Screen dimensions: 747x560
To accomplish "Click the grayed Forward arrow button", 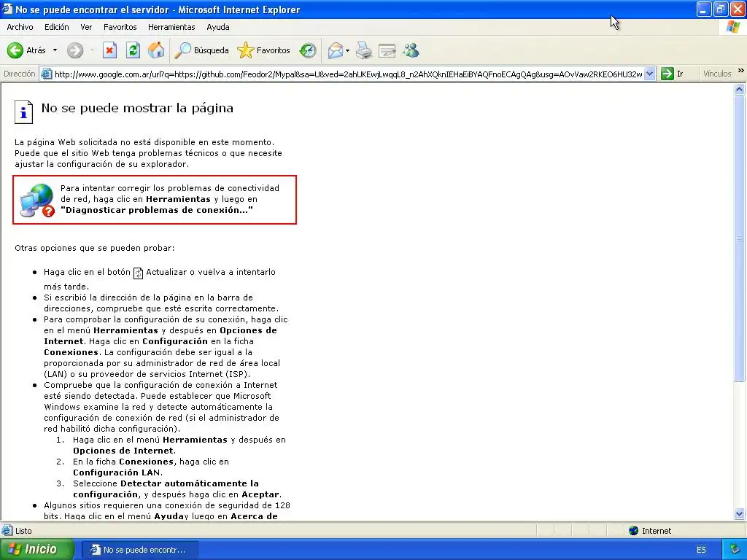I will [x=75, y=50].
